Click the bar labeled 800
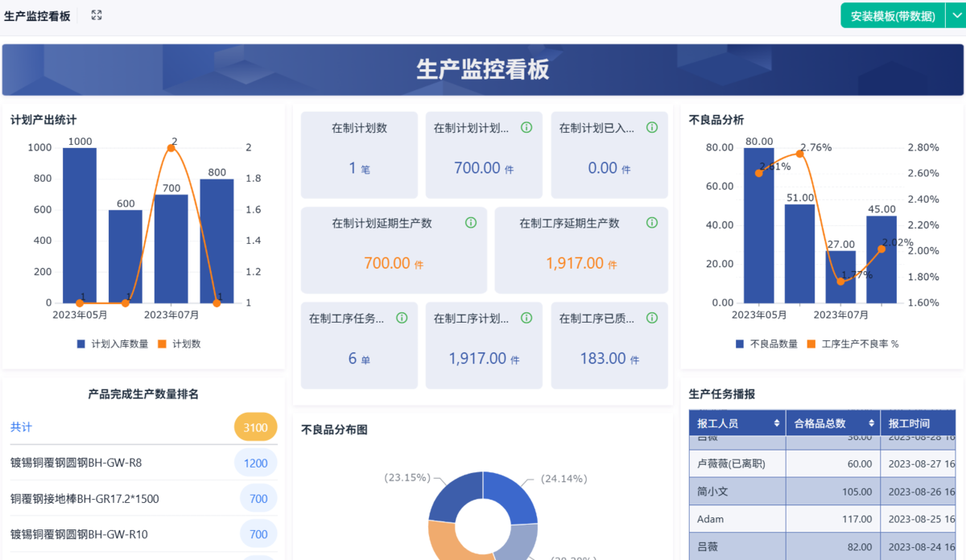This screenshot has height=560, width=966. (x=217, y=241)
